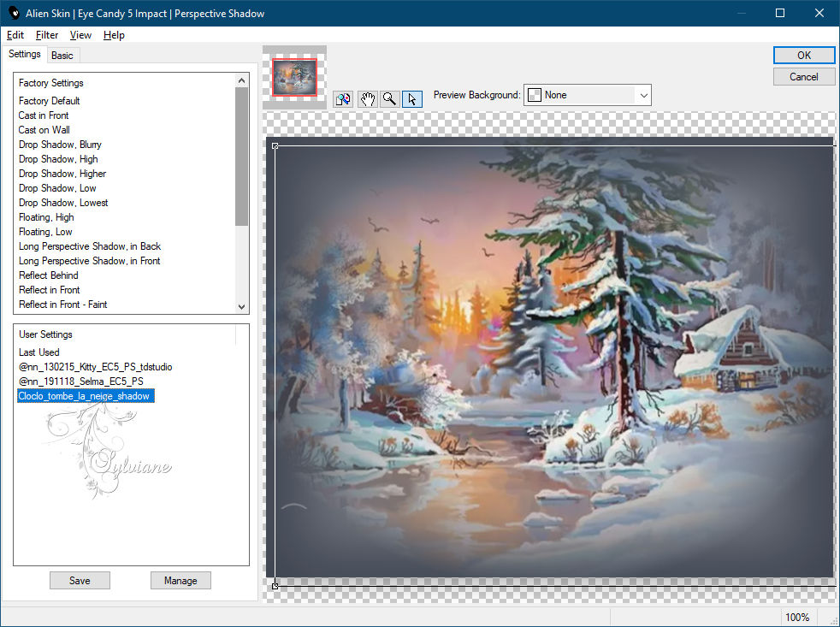
Task: Click the bottom-left shadow handle on preview
Action: click(275, 586)
